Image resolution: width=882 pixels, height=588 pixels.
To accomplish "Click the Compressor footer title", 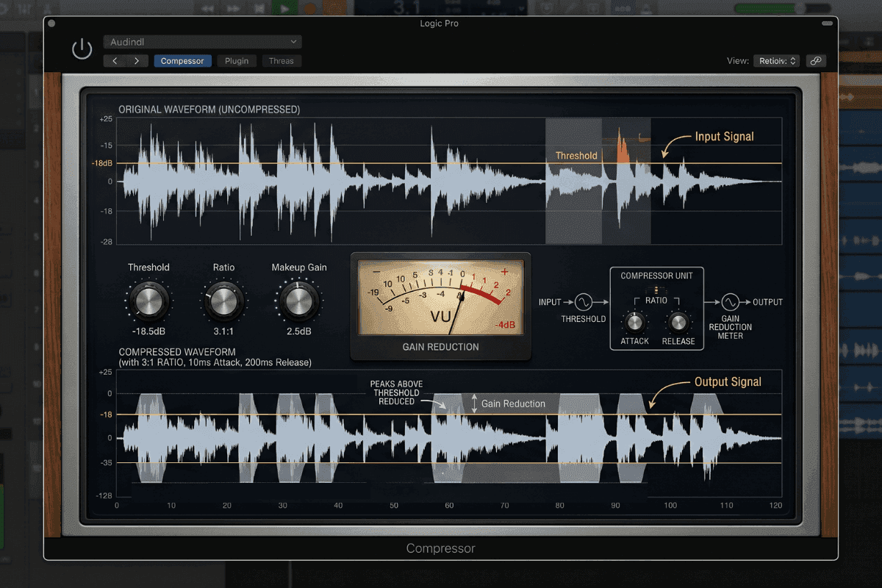I will (441, 548).
